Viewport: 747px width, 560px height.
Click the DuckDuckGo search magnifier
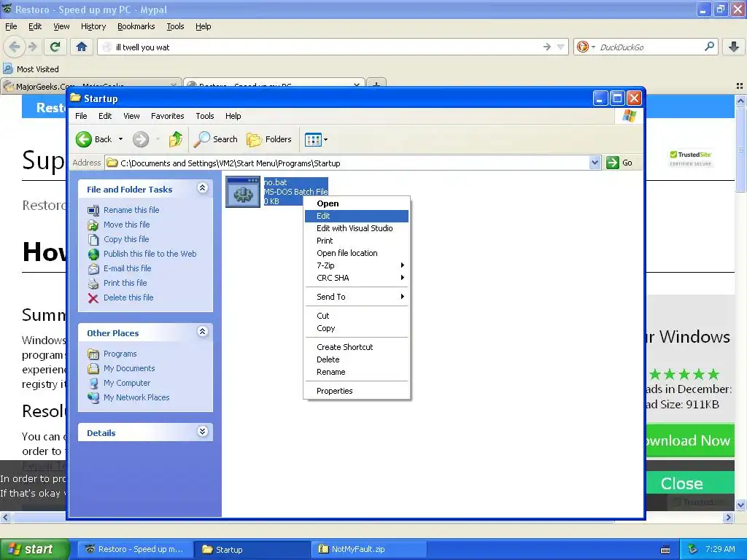click(x=709, y=47)
